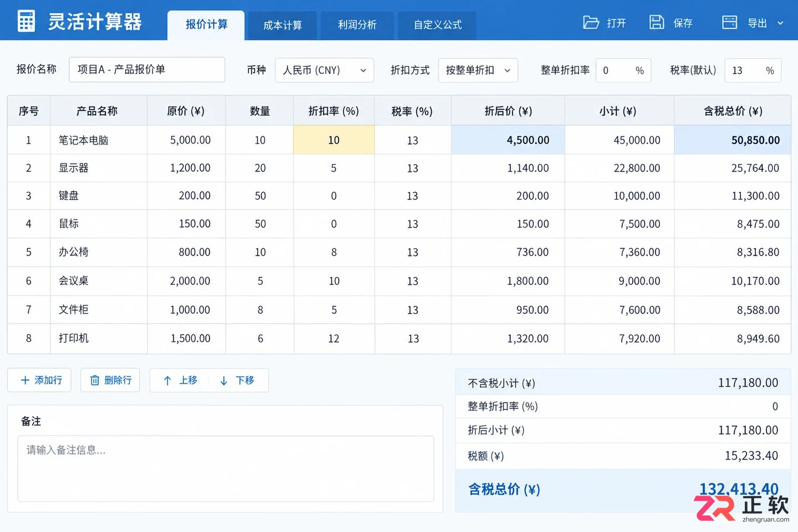Click the calculator logo icon
The height and width of the screenshot is (532, 798).
click(x=26, y=21)
